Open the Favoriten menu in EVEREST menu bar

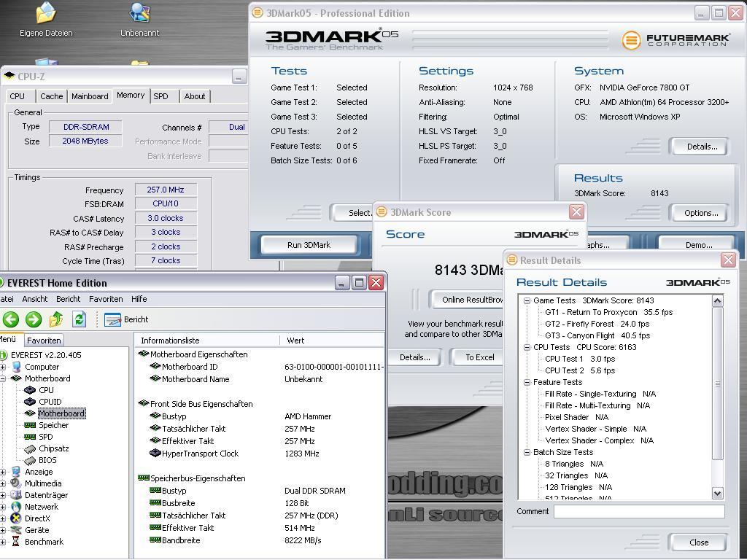pos(106,299)
